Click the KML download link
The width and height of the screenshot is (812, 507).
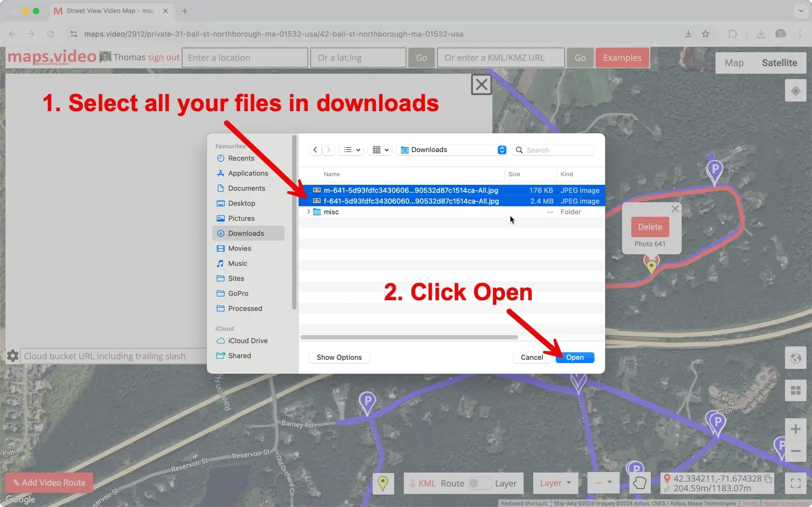click(x=423, y=483)
